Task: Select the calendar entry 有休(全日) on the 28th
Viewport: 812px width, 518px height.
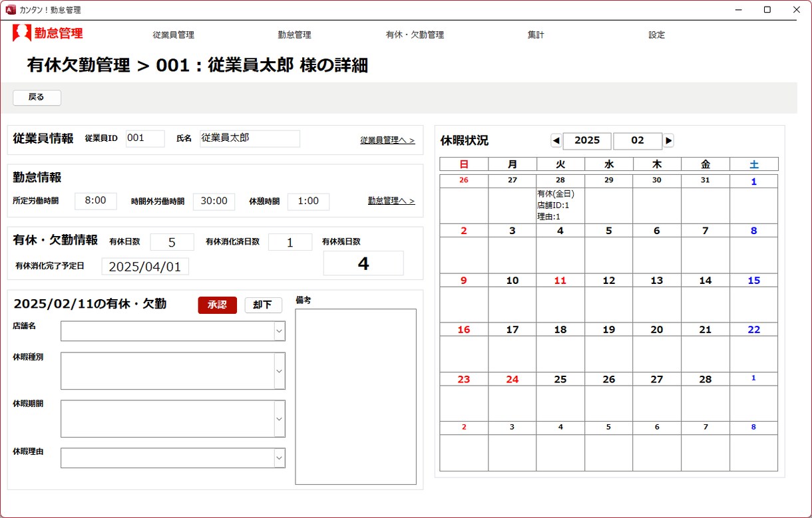Action: [x=556, y=194]
